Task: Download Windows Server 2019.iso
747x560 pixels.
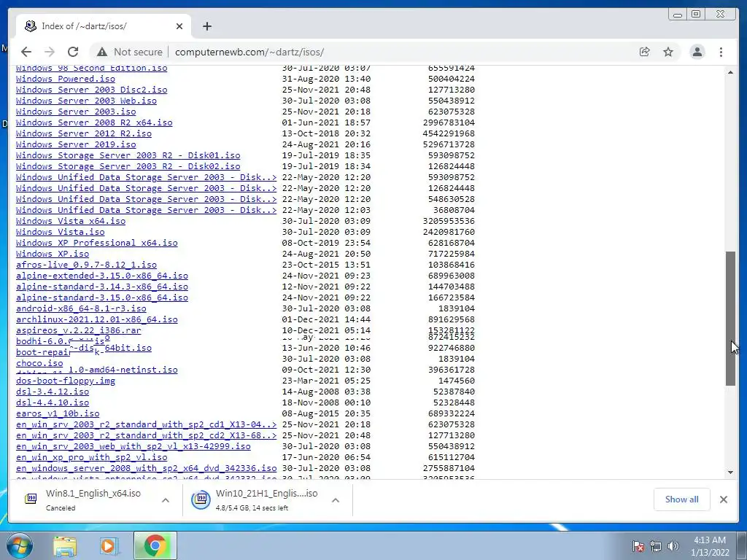Action: pos(76,144)
